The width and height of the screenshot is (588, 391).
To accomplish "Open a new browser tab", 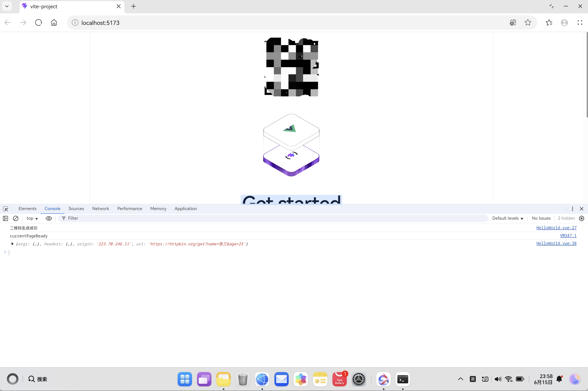I will coord(134,6).
